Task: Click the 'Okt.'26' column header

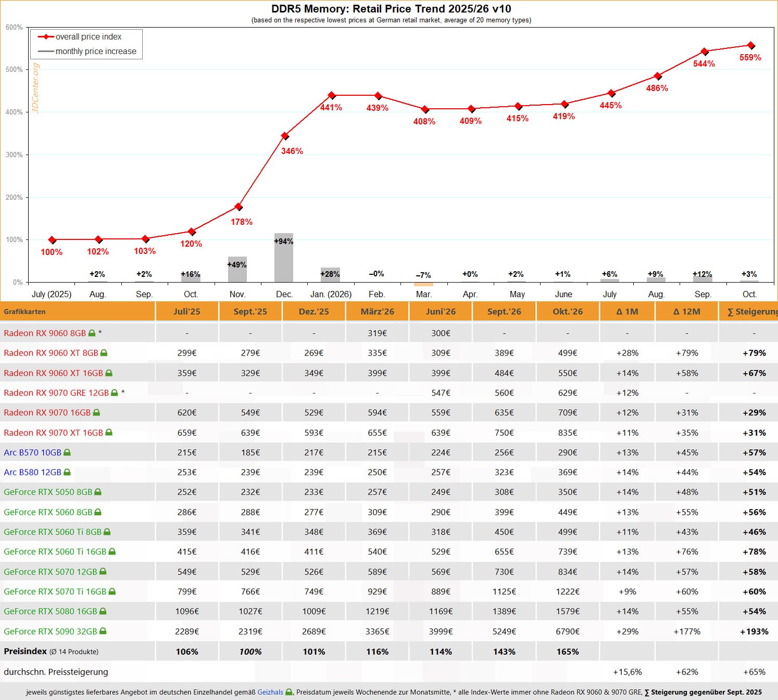Action: tap(568, 312)
